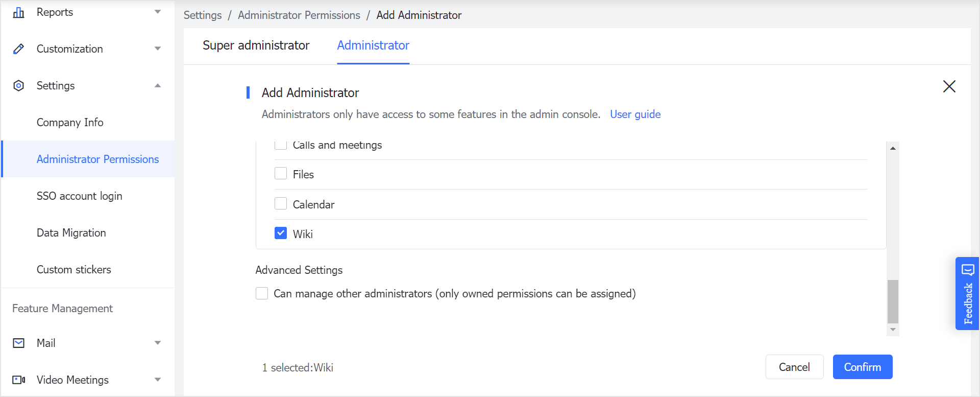Close the Add Administrator panel
Viewport: 980px width, 397px height.
click(x=949, y=86)
